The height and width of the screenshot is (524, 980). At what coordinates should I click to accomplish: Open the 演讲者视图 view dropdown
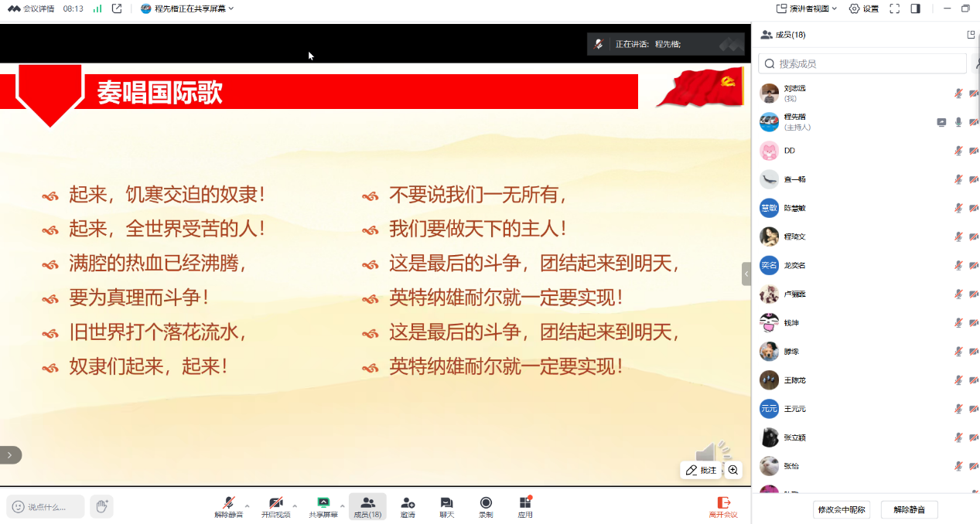pyautogui.click(x=807, y=9)
